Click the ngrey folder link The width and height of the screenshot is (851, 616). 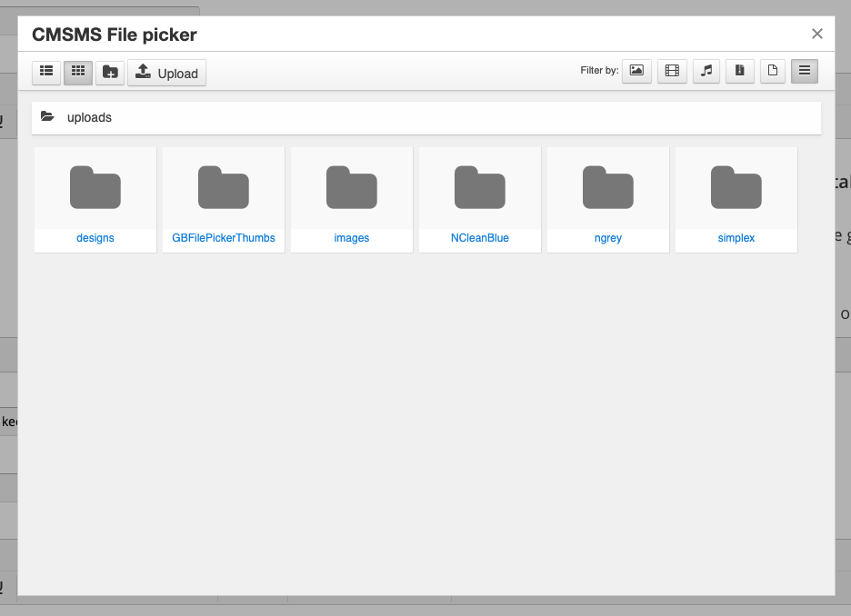(608, 238)
